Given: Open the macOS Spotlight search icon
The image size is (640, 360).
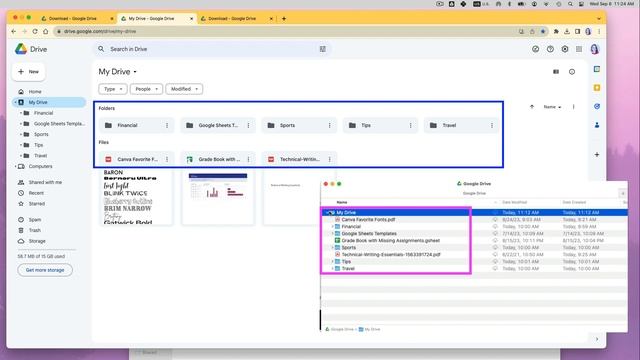Looking at the screenshot, I should tap(570, 4).
